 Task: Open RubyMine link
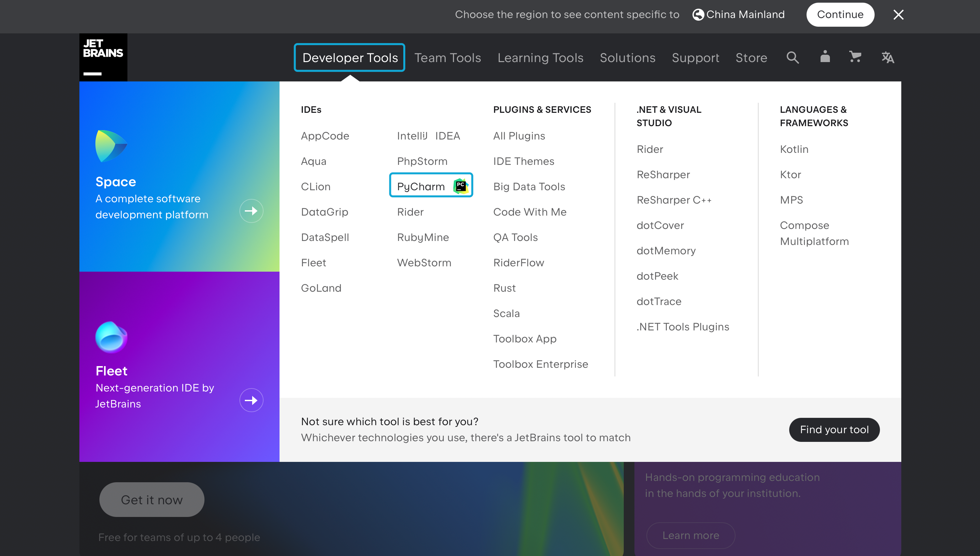coord(423,238)
